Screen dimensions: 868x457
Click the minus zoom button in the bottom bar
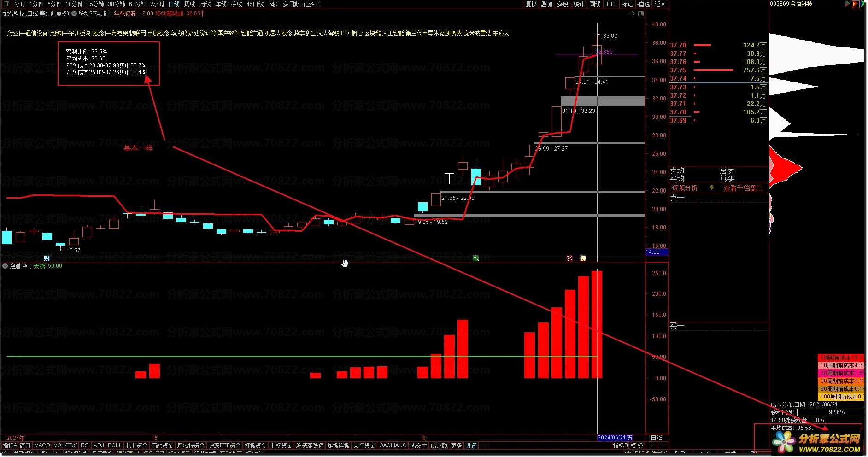click(x=663, y=445)
